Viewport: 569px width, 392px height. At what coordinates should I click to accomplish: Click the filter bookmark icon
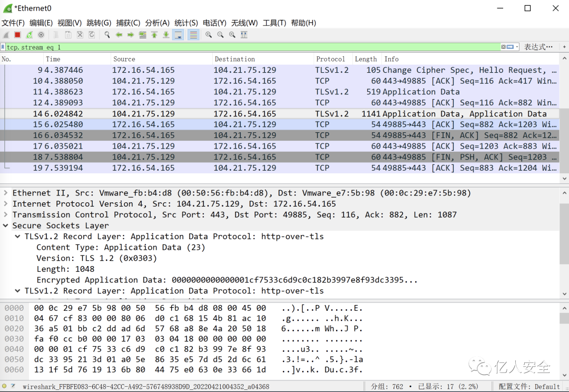click(x=3, y=47)
